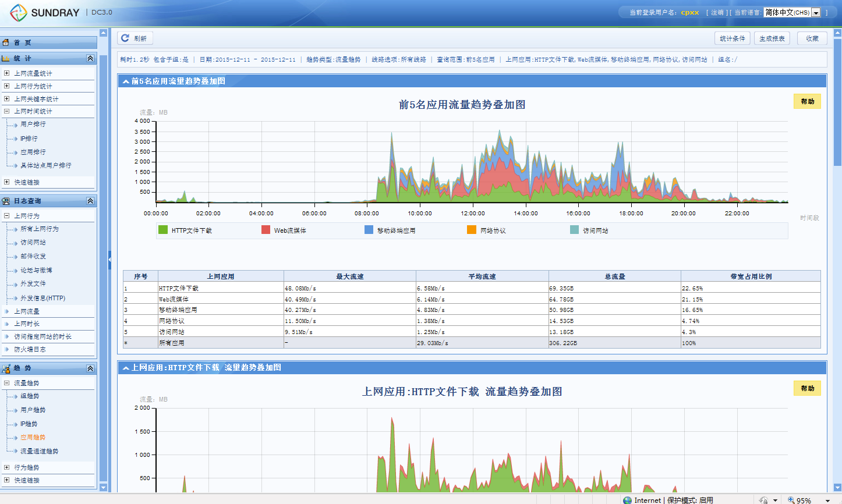Toggle HTTP文件下载 green legend series
Screen dimensions: 842x504
pyautogui.click(x=163, y=230)
